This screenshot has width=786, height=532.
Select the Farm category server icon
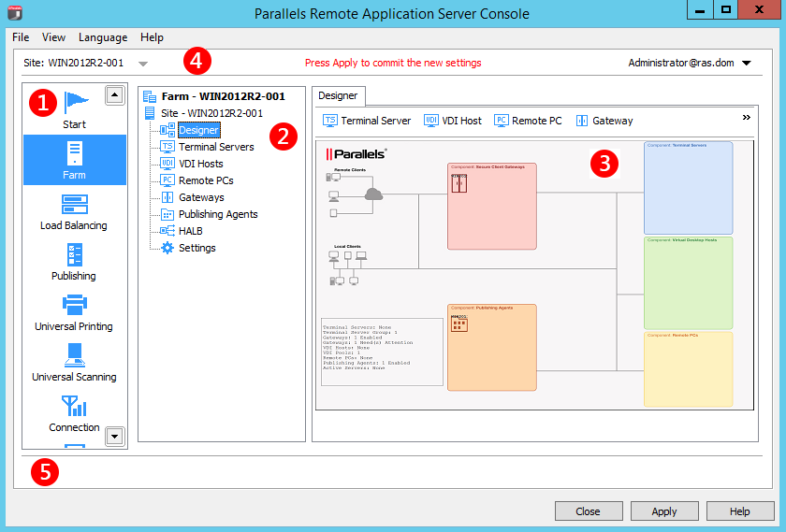tap(74, 153)
